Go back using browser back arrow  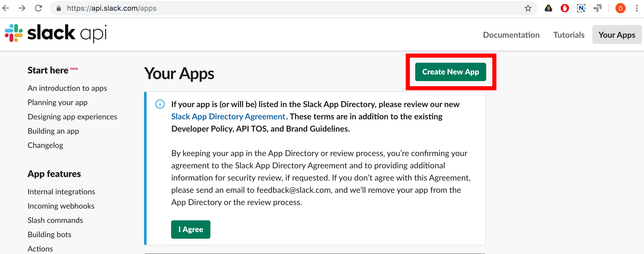[6, 8]
